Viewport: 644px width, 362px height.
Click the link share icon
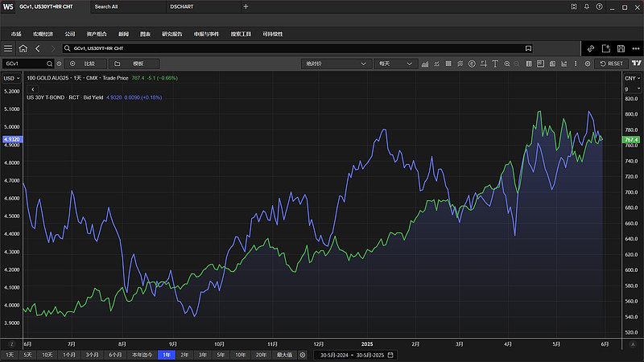point(591,48)
